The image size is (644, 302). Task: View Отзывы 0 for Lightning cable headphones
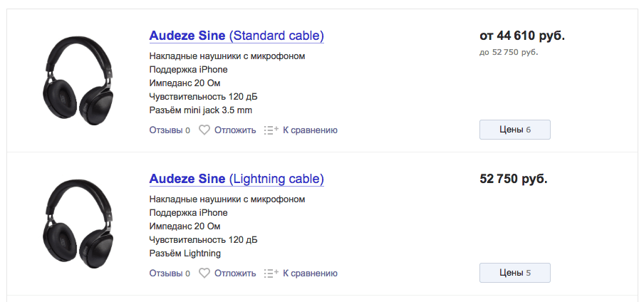(170, 274)
